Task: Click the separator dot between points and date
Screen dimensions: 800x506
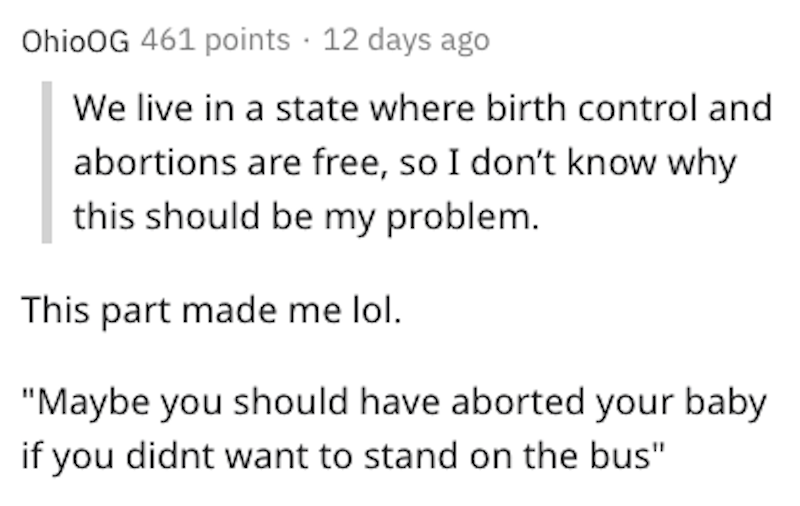Action: point(306,42)
